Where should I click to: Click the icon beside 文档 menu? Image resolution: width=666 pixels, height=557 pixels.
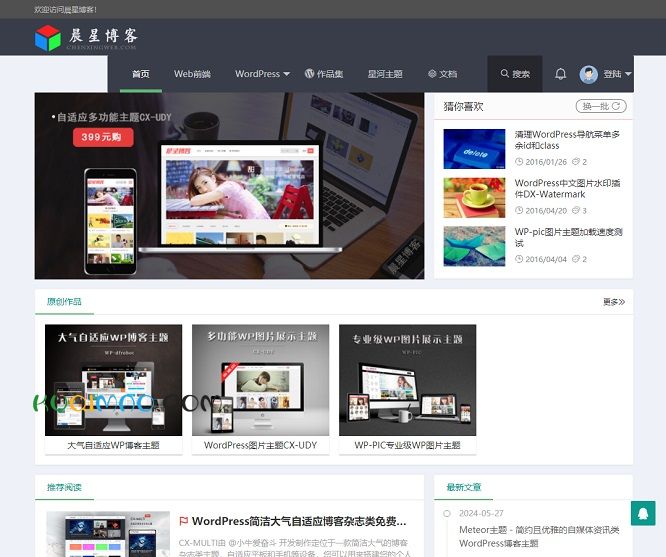click(432, 74)
